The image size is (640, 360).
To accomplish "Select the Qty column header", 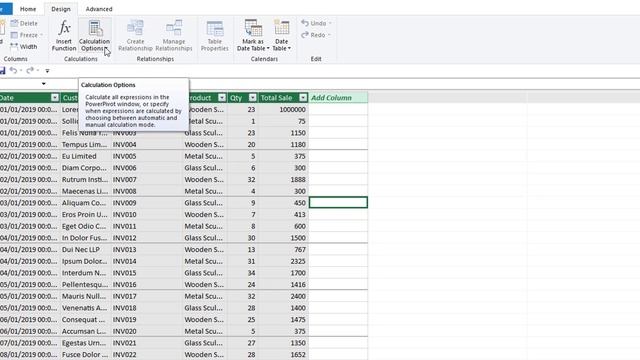I will click(236, 98).
